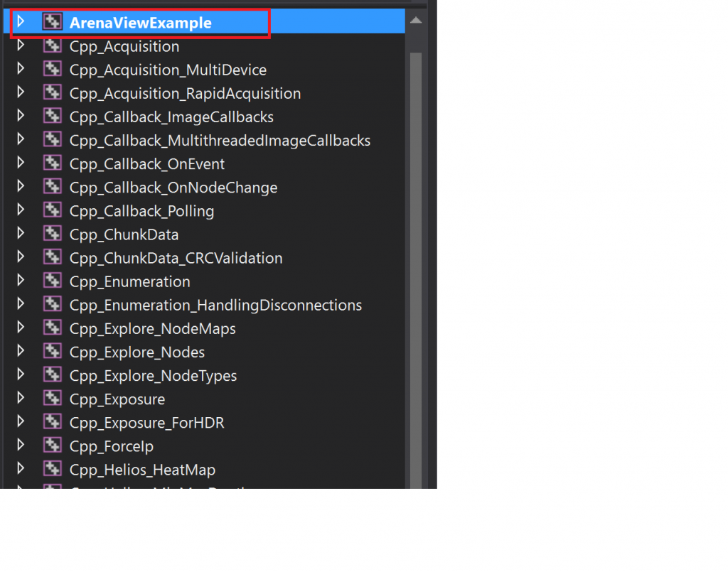Click the Cpp_ForceIp project icon
This screenshot has height=572, width=728.
pos(53,446)
